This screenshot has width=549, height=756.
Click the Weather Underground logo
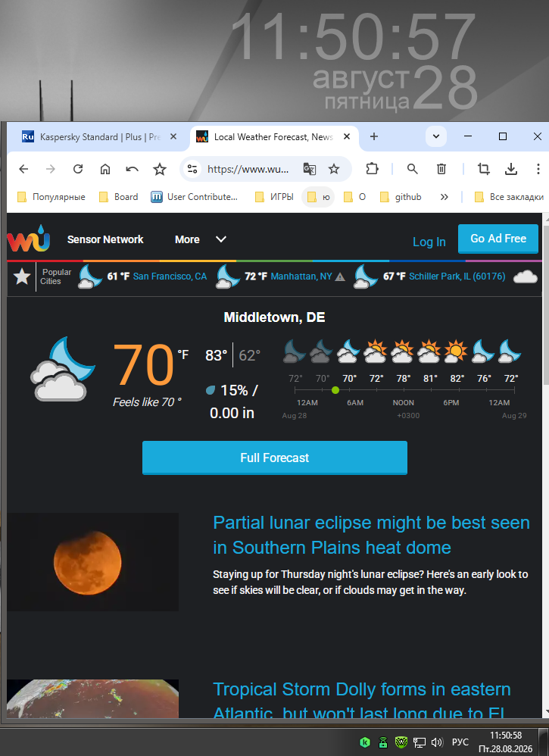pyautogui.click(x=29, y=239)
